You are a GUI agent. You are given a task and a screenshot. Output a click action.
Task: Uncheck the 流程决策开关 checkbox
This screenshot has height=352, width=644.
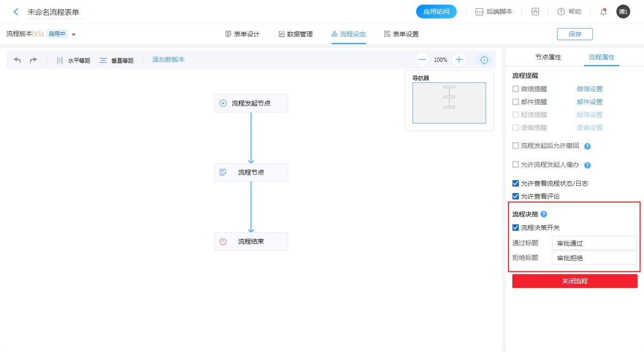tap(516, 227)
